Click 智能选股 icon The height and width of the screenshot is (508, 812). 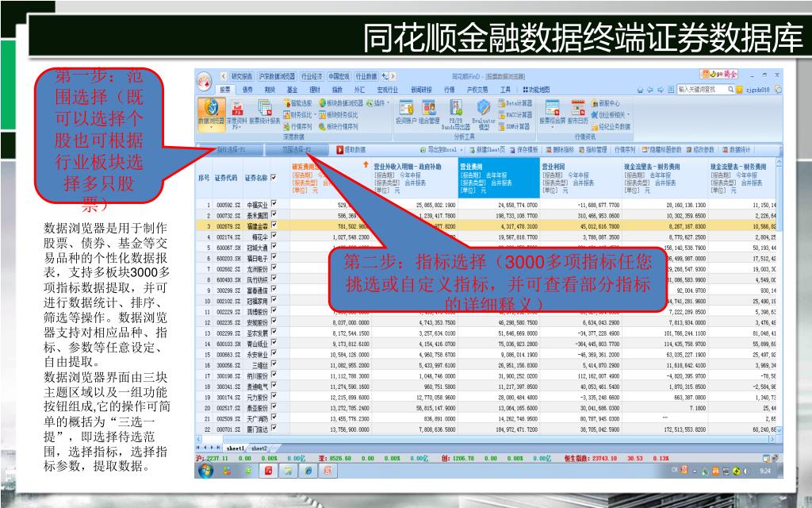[x=298, y=103]
